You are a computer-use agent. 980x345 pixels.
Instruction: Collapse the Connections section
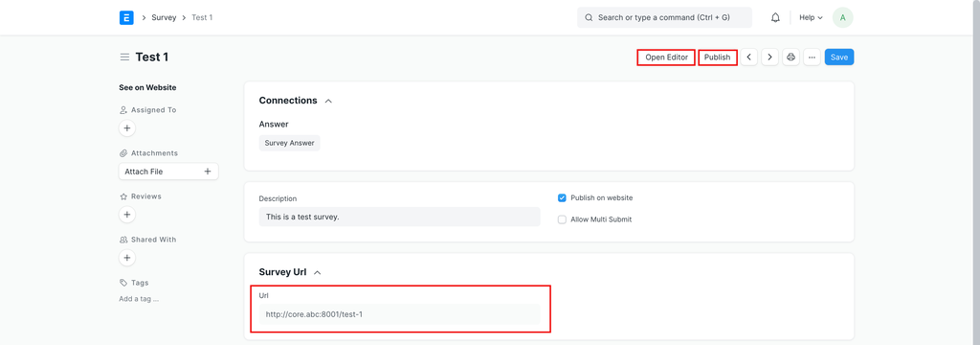(x=329, y=101)
